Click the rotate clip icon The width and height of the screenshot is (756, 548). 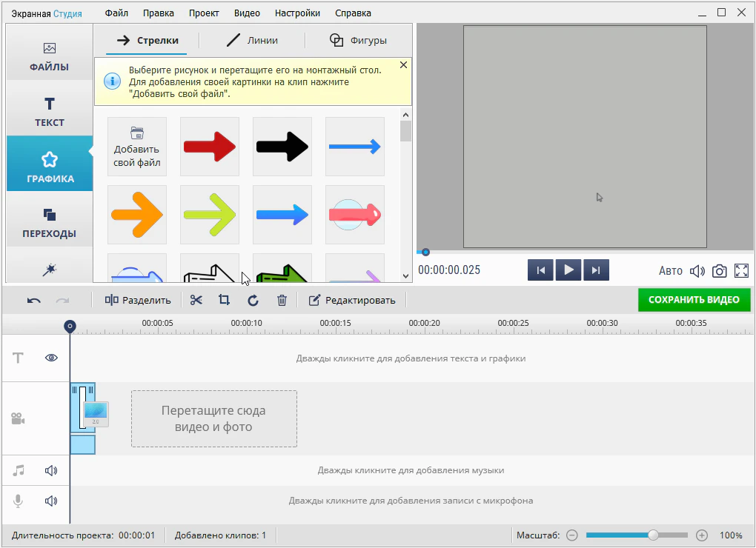253,300
